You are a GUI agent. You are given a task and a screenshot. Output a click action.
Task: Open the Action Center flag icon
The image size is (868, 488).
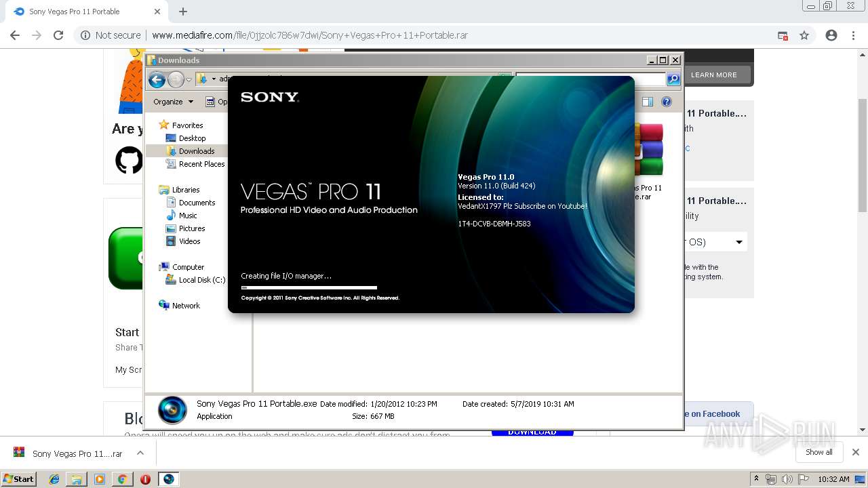pos(804,479)
